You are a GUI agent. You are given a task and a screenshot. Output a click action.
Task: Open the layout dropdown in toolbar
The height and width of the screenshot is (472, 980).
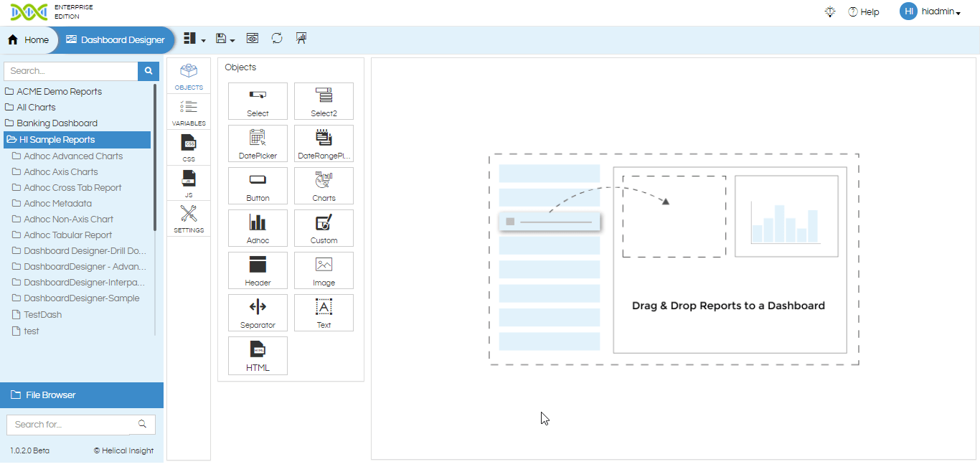tap(194, 39)
